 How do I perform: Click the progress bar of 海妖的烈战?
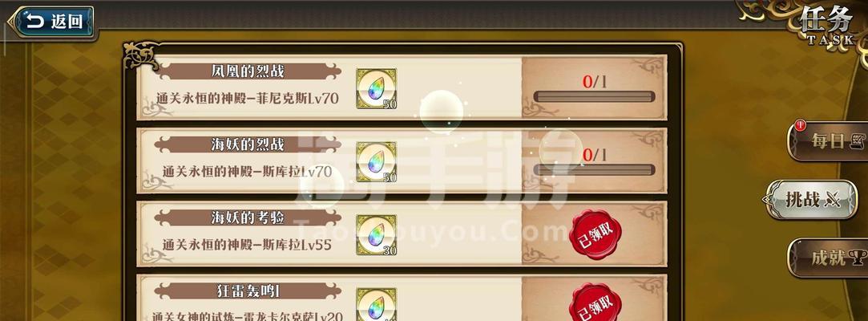point(594,169)
